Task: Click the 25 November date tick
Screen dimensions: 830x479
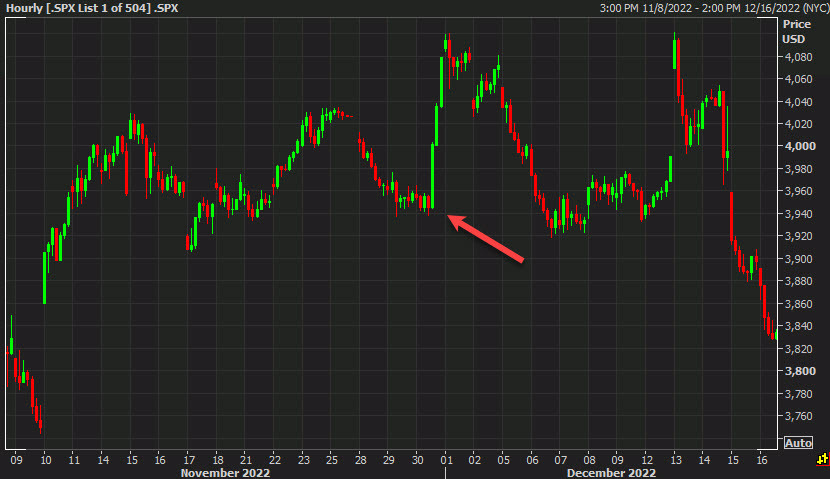Action: [x=331, y=459]
